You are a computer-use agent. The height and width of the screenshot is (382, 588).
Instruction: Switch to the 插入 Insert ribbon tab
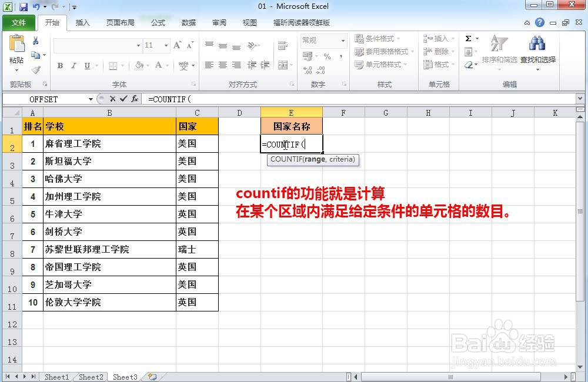click(82, 23)
